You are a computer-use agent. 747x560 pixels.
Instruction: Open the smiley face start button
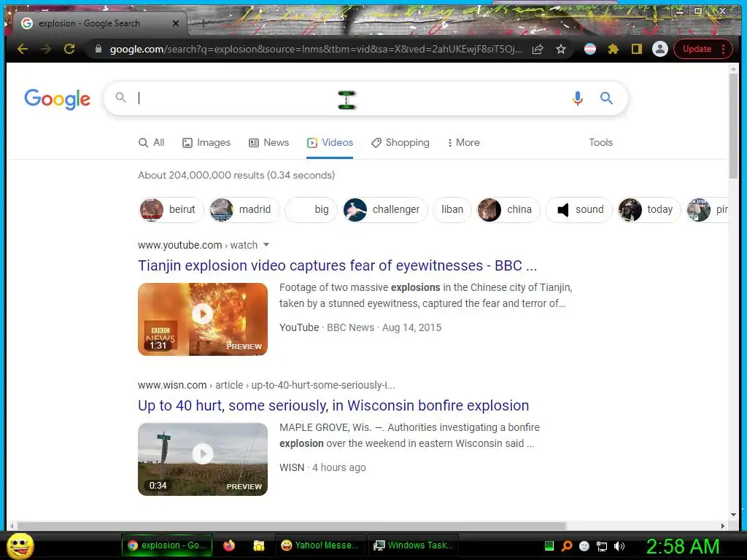pyautogui.click(x=20, y=545)
